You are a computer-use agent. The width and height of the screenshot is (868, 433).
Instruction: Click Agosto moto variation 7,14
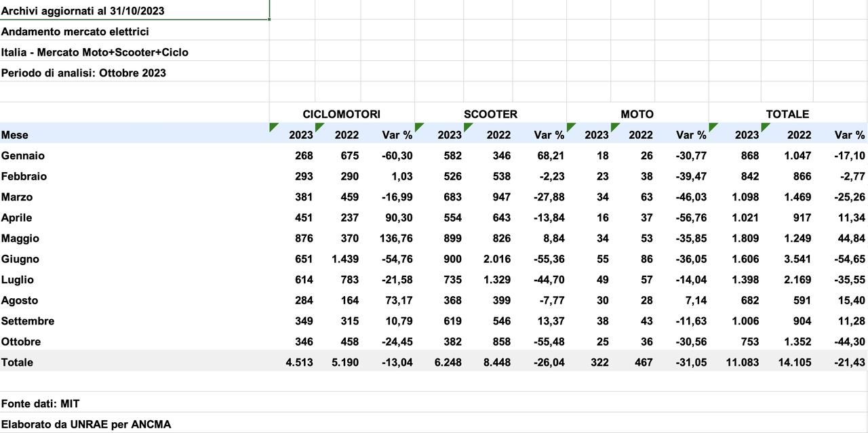tap(696, 300)
